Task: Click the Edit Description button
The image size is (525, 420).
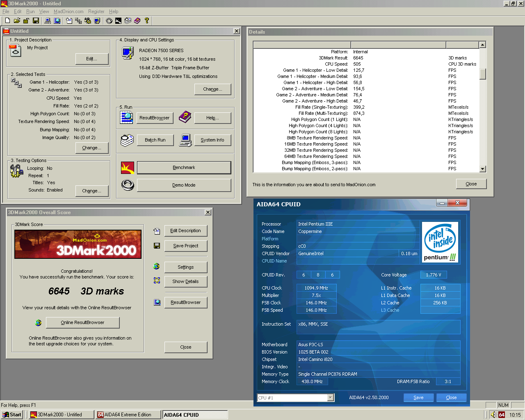Action: click(x=186, y=231)
